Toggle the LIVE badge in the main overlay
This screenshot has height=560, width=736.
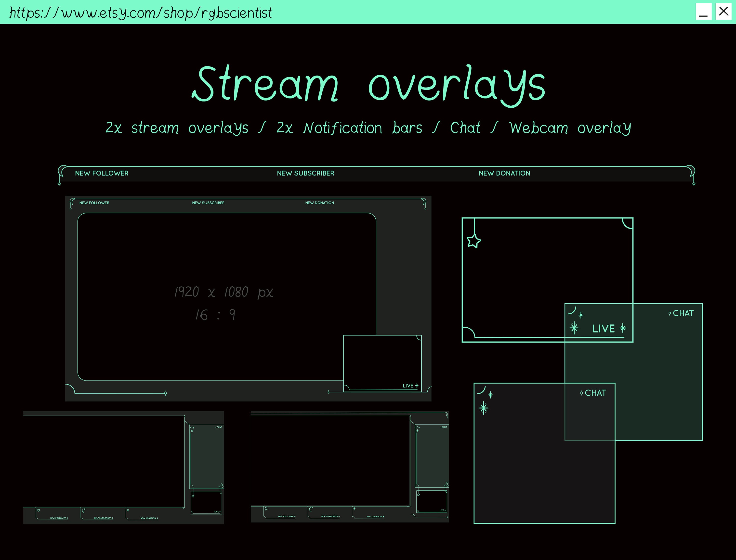tap(409, 386)
